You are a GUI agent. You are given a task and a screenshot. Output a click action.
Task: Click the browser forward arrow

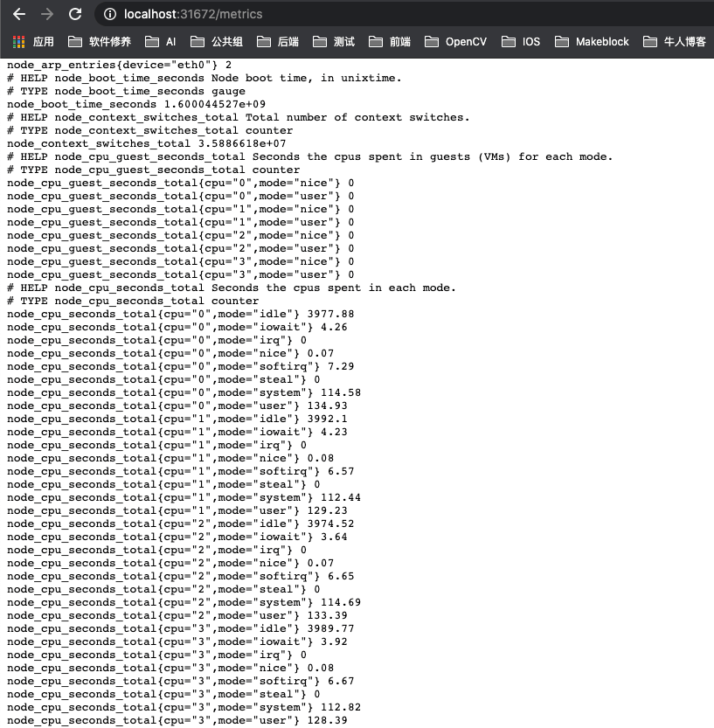[x=47, y=14]
